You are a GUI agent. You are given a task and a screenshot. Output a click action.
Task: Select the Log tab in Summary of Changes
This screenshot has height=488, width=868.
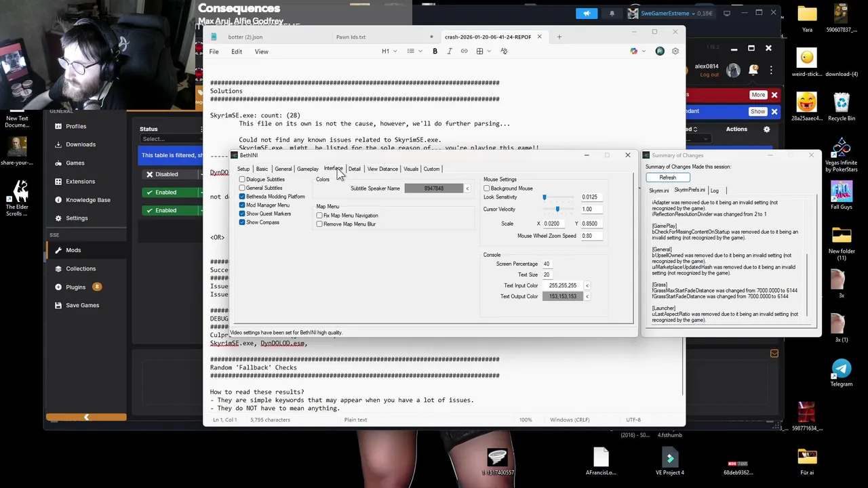pos(714,190)
